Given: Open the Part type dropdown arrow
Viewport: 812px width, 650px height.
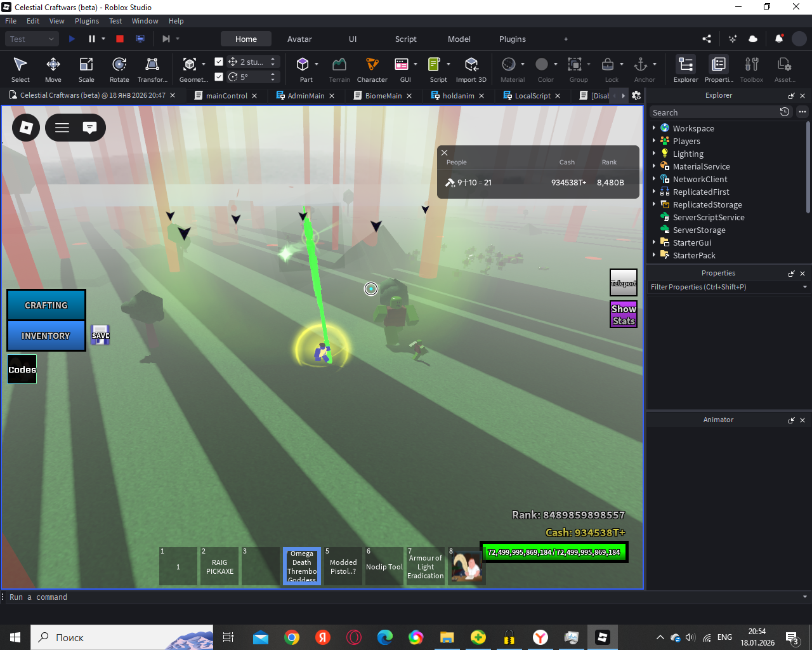Looking at the screenshot, I should (317, 64).
